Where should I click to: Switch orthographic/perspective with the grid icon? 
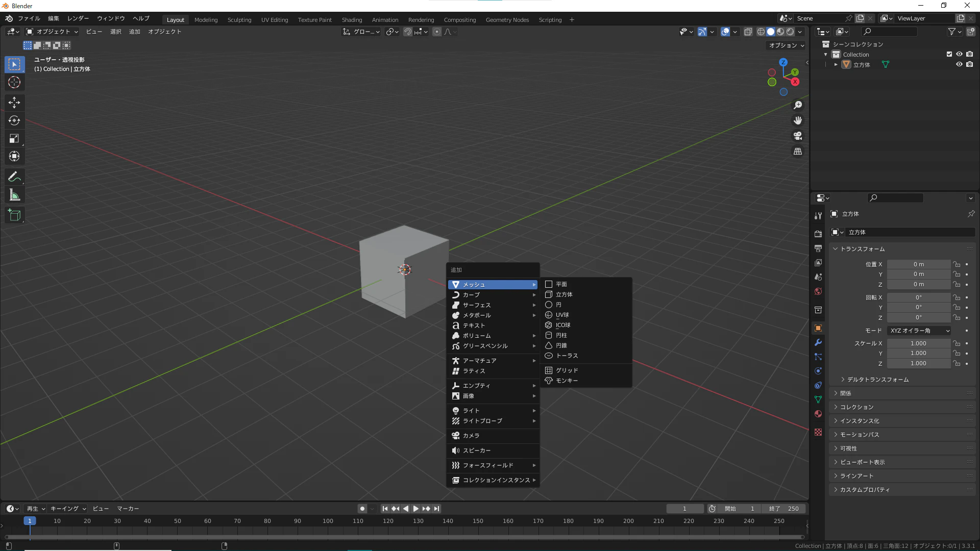tap(798, 152)
